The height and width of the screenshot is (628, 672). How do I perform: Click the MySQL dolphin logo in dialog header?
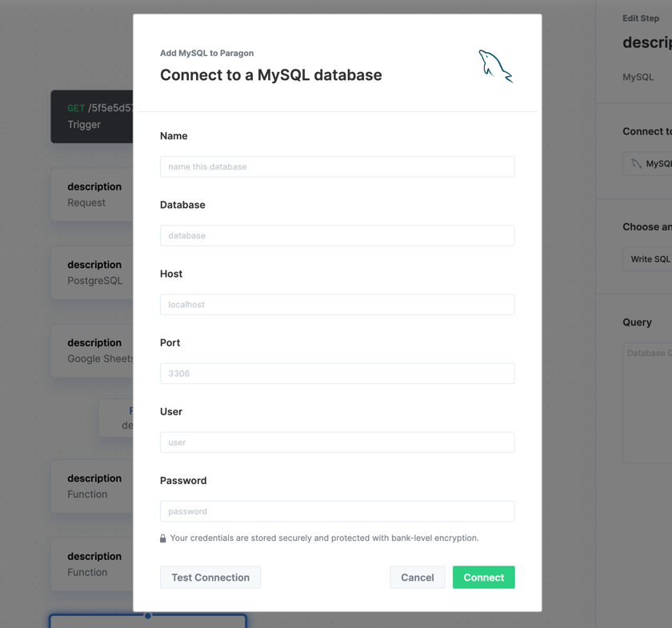[x=496, y=66]
